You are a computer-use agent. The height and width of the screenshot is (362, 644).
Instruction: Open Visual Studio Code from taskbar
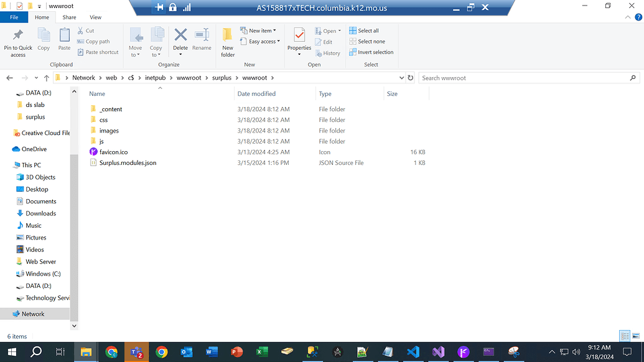point(413,352)
